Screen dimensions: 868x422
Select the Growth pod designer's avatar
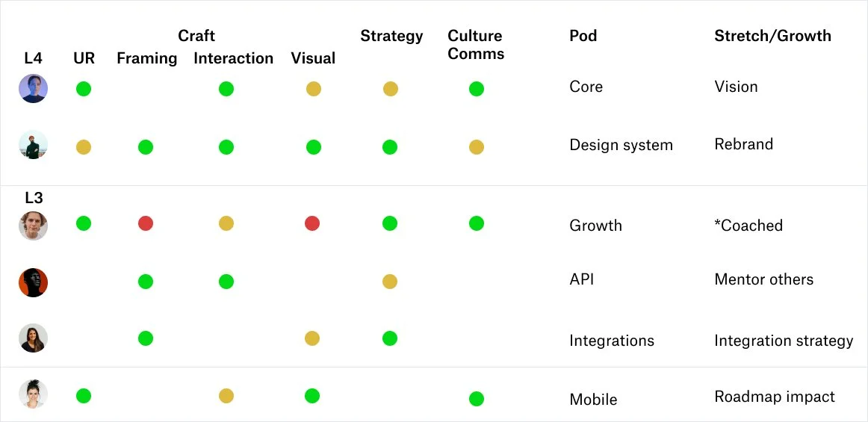click(x=33, y=226)
